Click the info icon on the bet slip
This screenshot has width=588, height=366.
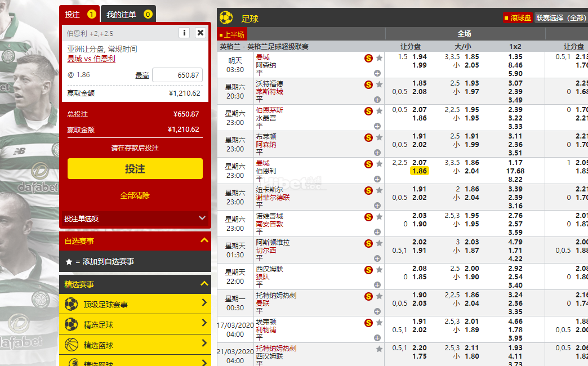184,33
